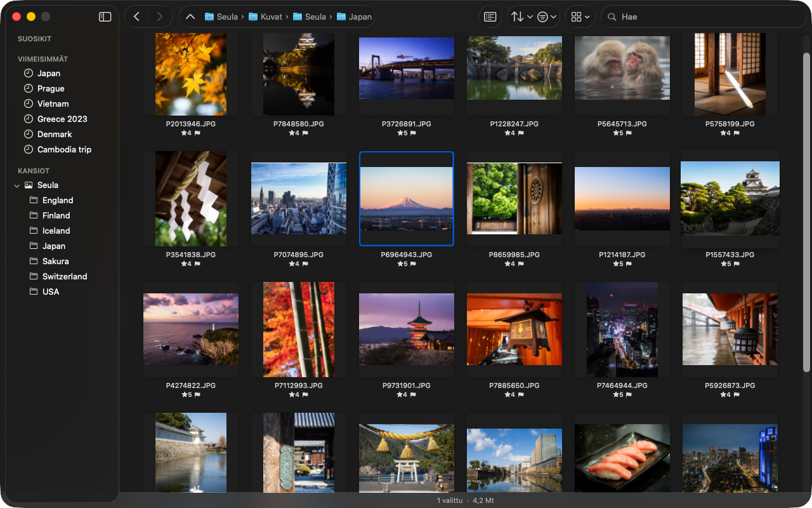Collapse the Seula folder tree
This screenshot has height=508, width=812.
click(x=16, y=185)
